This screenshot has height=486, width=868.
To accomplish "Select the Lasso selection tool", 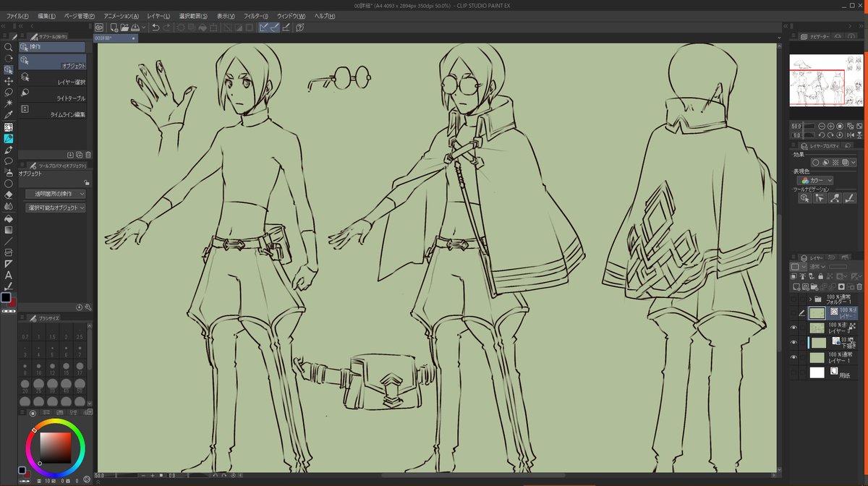I will coord(9,92).
